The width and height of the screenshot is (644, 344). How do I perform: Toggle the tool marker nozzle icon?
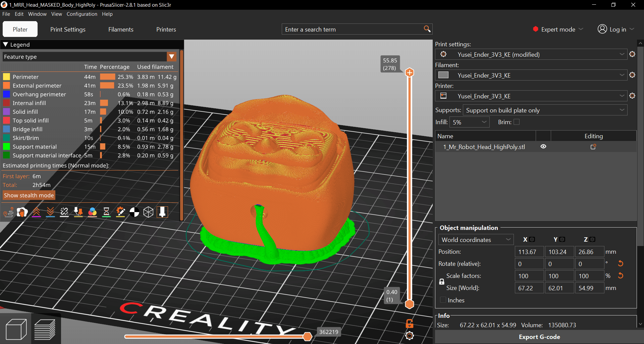click(162, 212)
